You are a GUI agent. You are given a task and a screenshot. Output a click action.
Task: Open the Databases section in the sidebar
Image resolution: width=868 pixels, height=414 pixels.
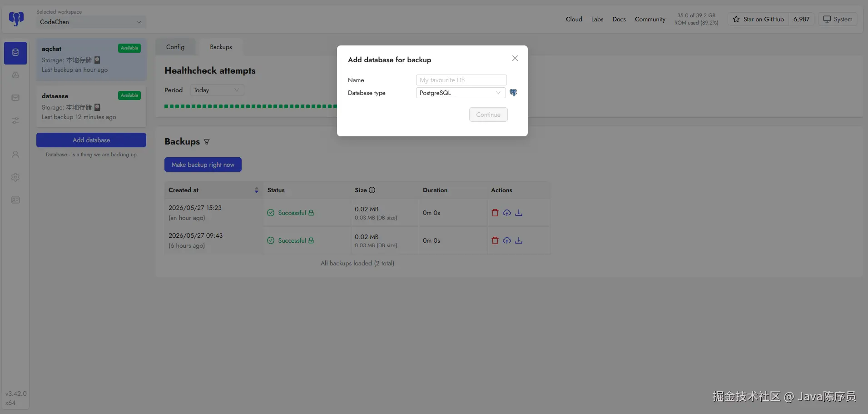pyautogui.click(x=15, y=53)
